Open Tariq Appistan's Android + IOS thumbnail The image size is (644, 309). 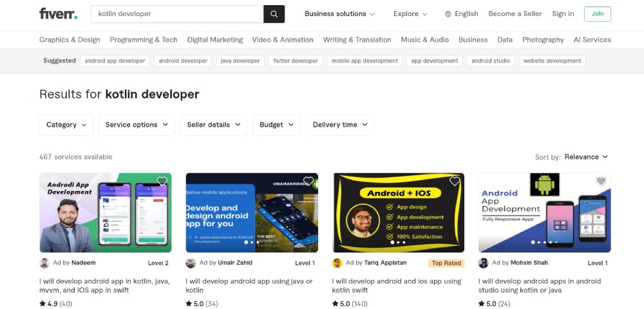point(398,212)
